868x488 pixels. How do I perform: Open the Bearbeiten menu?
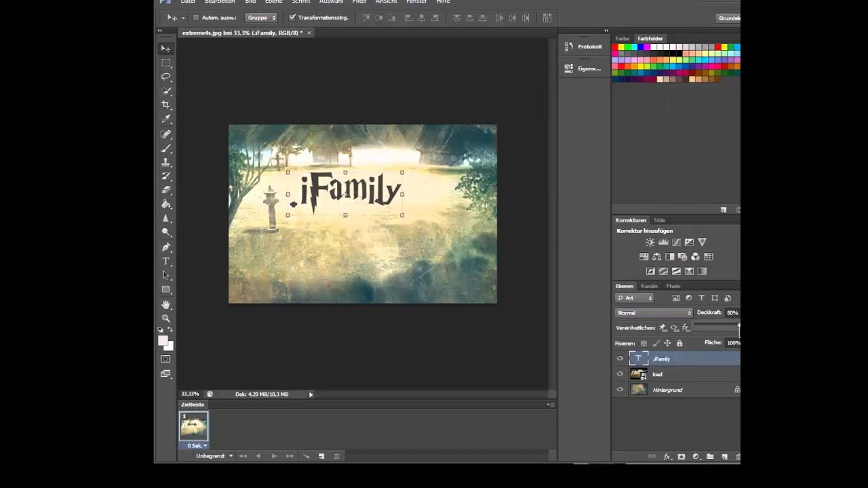[220, 2]
